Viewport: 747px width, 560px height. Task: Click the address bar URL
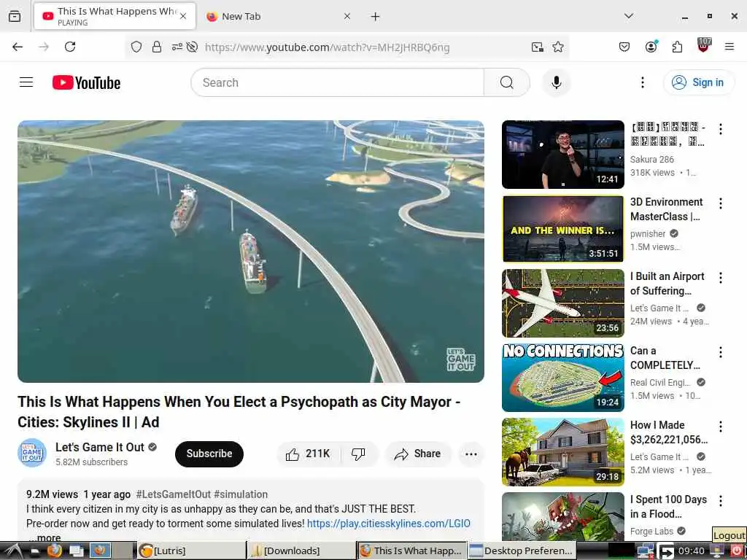pos(328,47)
